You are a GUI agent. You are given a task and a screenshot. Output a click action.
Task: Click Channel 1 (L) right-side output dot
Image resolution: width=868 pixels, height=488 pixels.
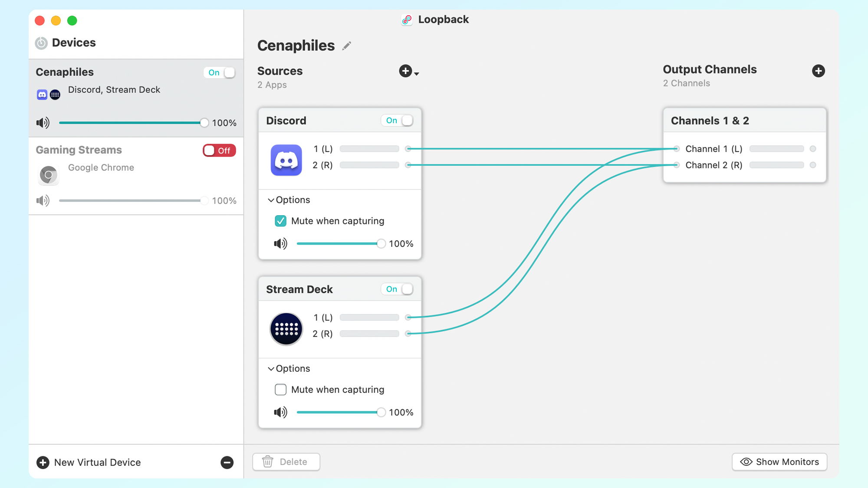click(813, 149)
